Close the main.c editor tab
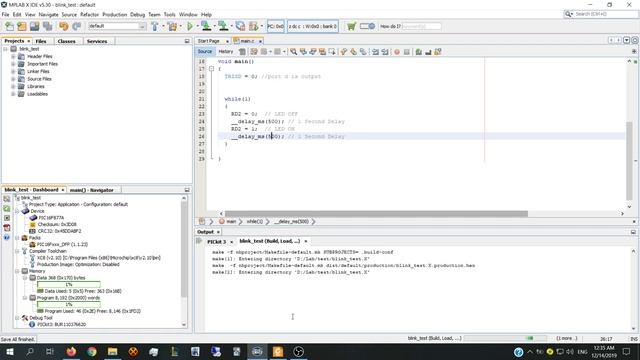 [260, 41]
